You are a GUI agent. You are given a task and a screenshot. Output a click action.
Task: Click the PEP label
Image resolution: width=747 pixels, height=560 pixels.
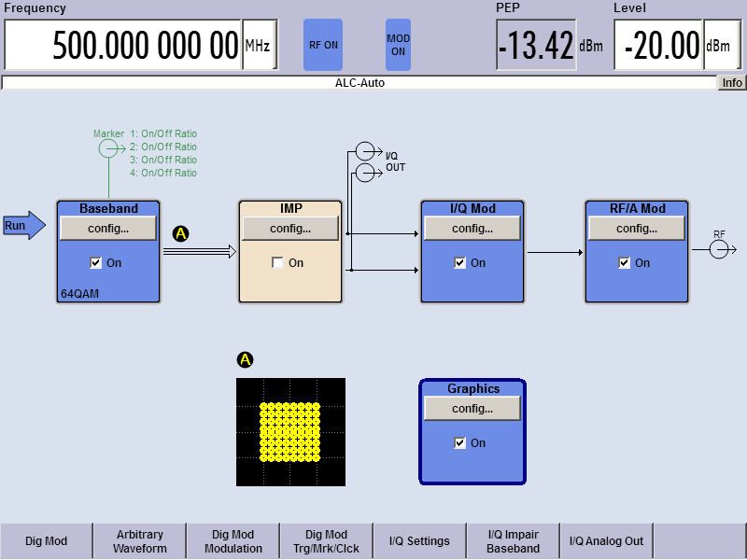click(x=508, y=8)
